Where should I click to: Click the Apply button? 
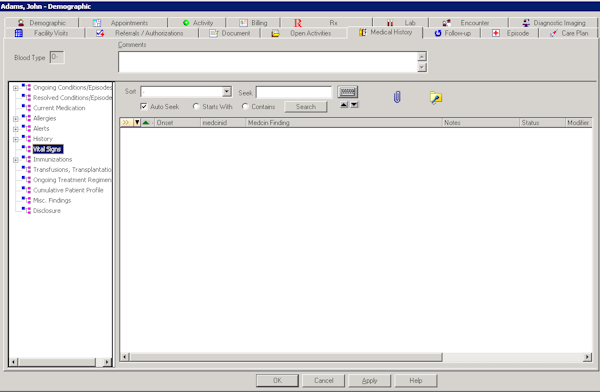pos(370,381)
